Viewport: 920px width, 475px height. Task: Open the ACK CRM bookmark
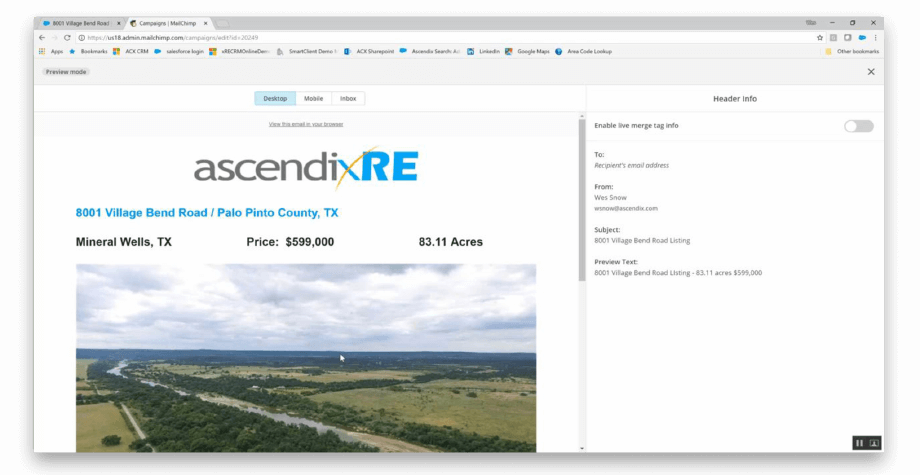pyautogui.click(x=130, y=52)
